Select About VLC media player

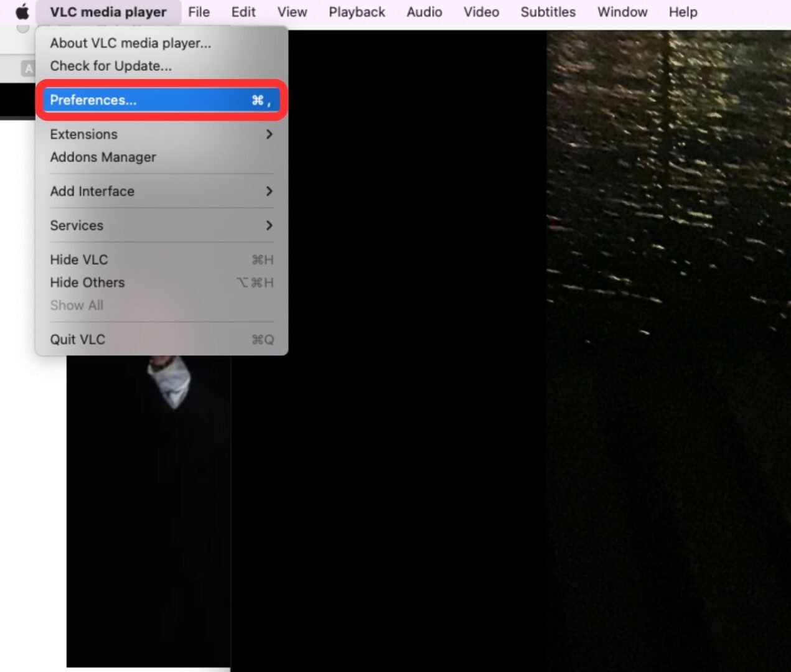click(x=129, y=43)
